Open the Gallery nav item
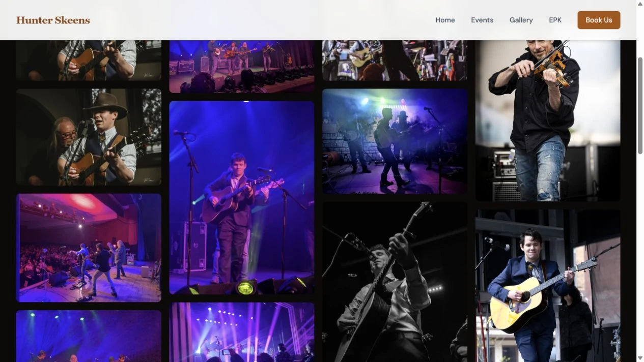 click(x=521, y=20)
